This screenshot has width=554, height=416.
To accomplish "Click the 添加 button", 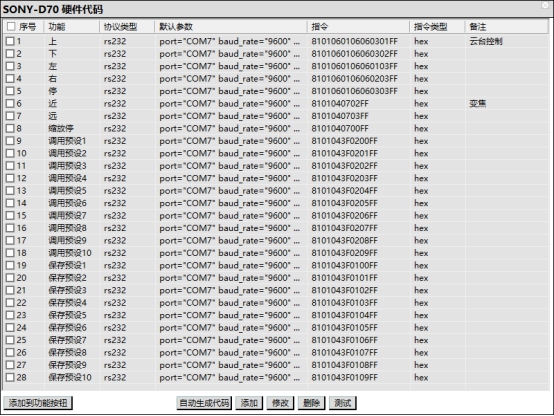I will [x=249, y=403].
